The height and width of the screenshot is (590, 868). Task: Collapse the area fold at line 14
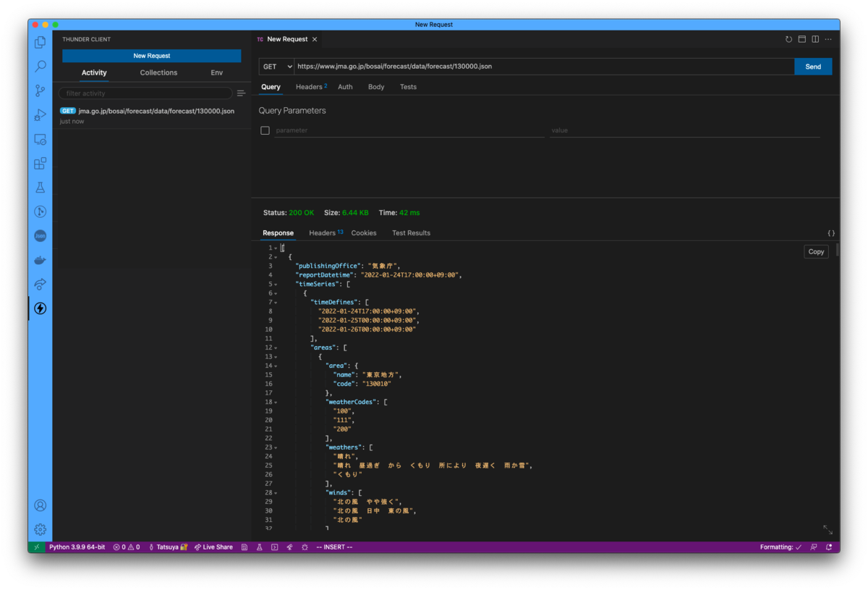point(276,366)
